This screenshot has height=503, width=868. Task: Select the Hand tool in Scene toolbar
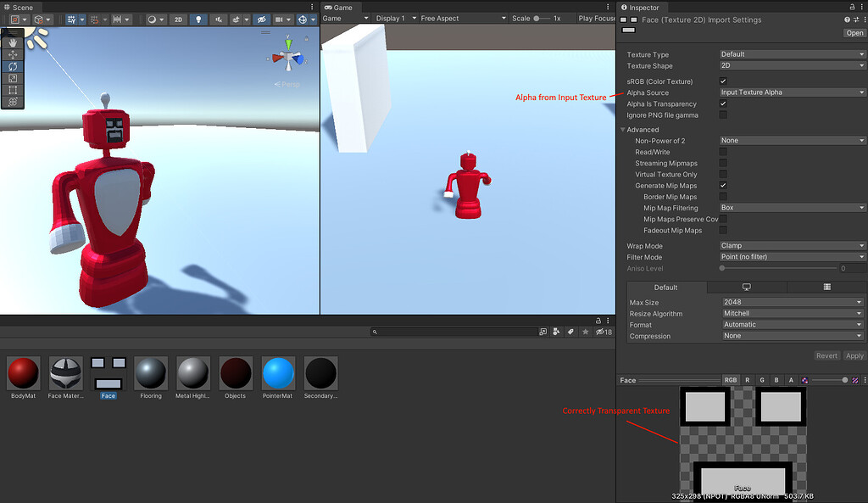[12, 42]
